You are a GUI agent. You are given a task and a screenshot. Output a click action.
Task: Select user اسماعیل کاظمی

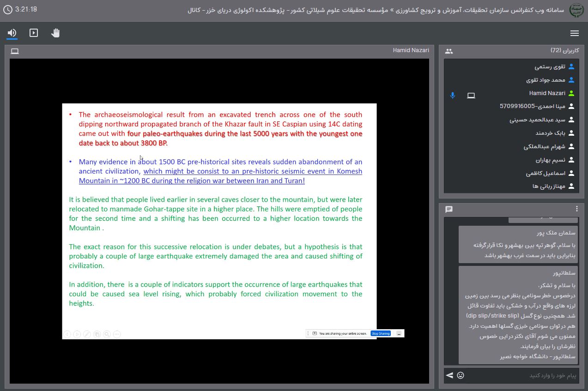[512, 173]
